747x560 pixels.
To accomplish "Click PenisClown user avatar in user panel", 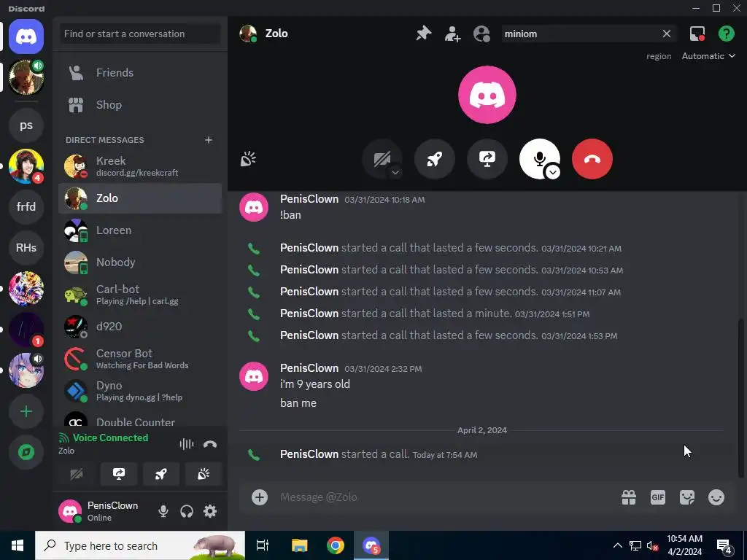I will click(x=70, y=511).
